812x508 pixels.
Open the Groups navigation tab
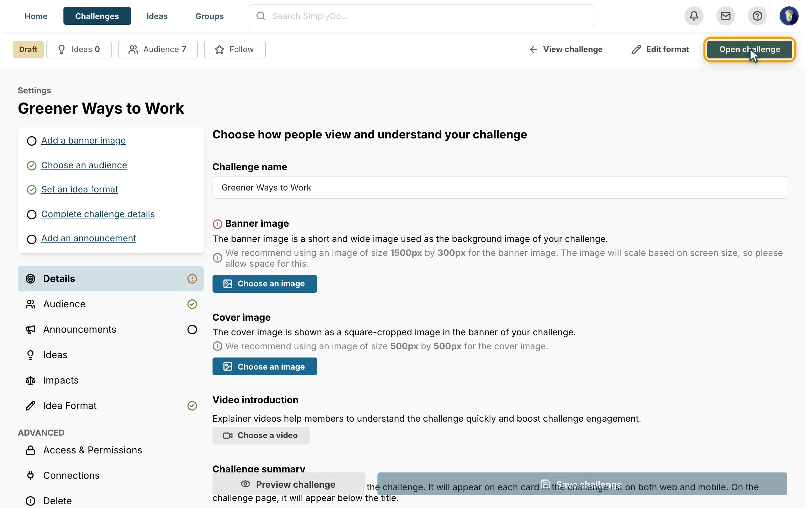pos(209,16)
